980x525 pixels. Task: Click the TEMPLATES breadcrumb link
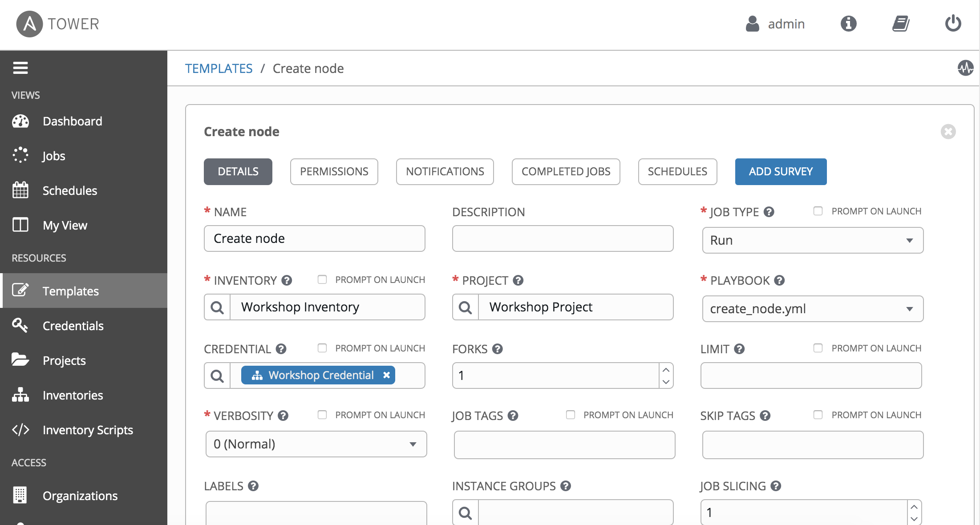[x=219, y=68]
